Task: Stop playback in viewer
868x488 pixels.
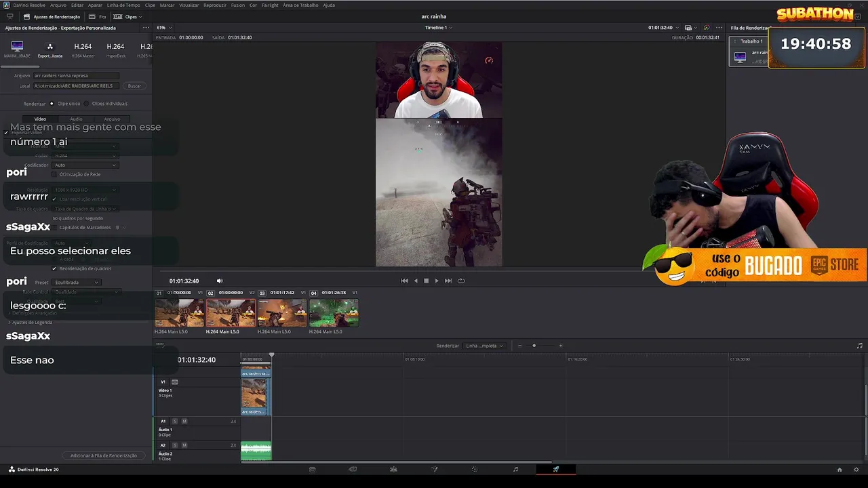Action: coord(426,281)
